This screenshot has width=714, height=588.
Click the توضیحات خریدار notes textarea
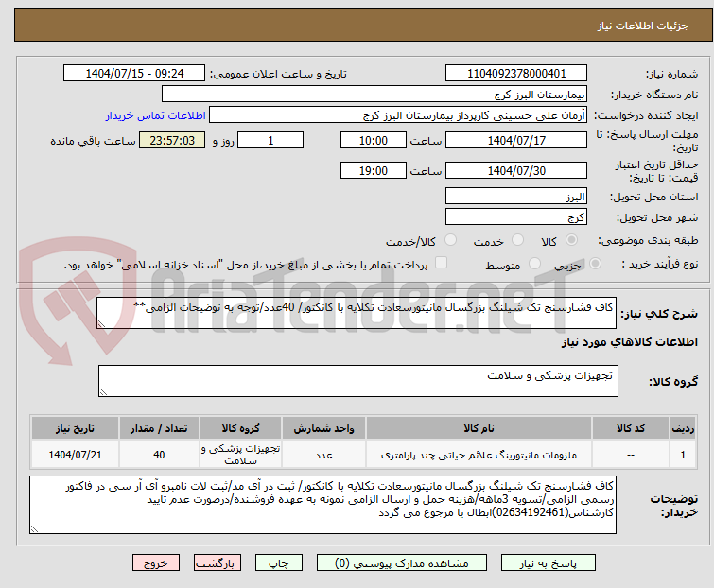[322, 505]
